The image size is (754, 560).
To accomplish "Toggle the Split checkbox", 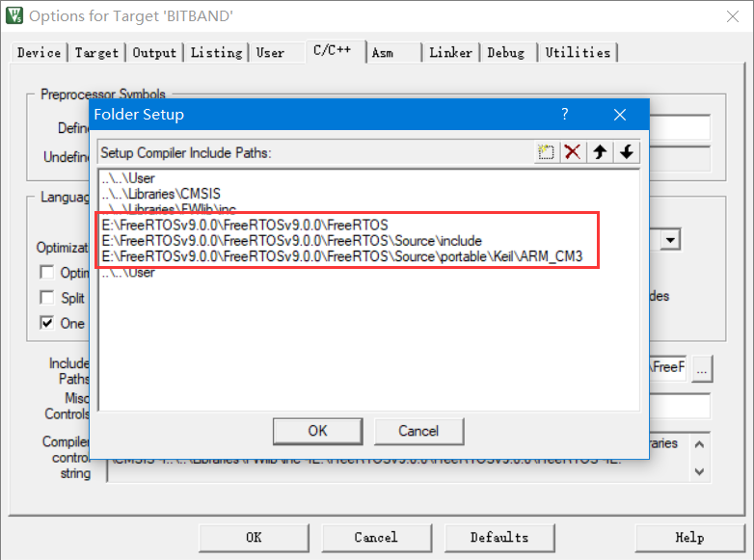I will [x=46, y=298].
